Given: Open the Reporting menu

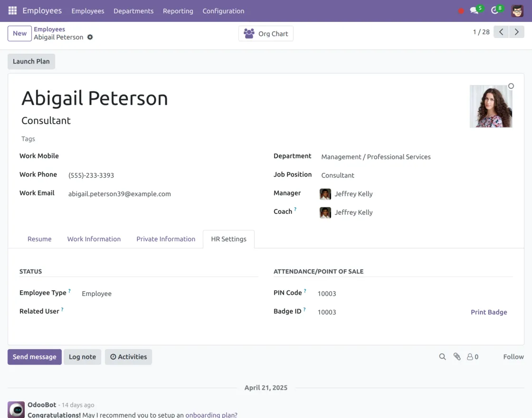Looking at the screenshot, I should [x=178, y=11].
